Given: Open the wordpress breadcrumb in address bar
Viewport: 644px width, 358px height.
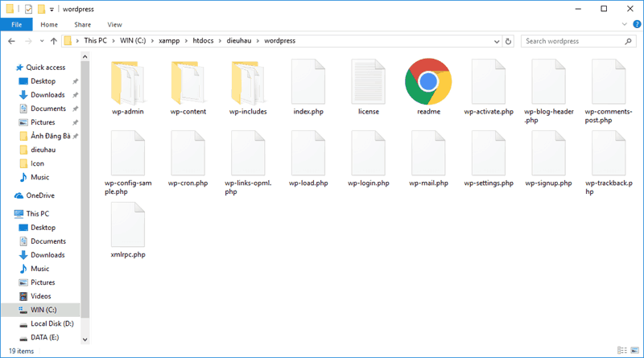Looking at the screenshot, I should pyautogui.click(x=279, y=41).
